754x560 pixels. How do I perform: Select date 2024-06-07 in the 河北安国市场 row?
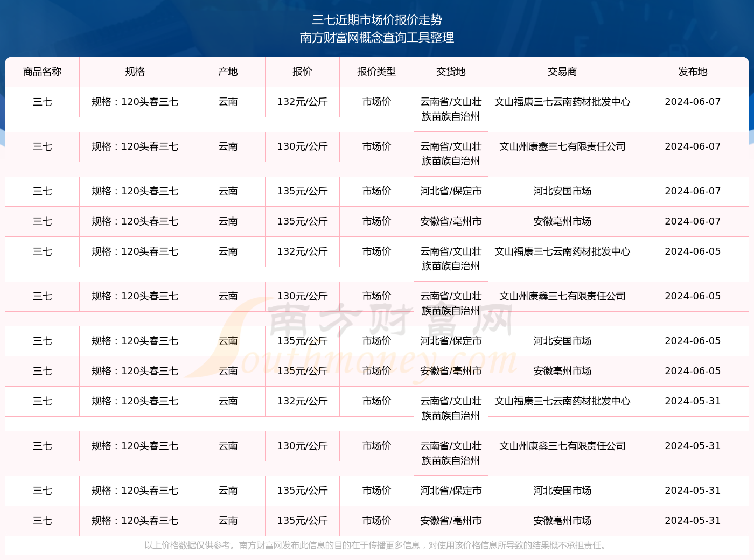pos(693,191)
